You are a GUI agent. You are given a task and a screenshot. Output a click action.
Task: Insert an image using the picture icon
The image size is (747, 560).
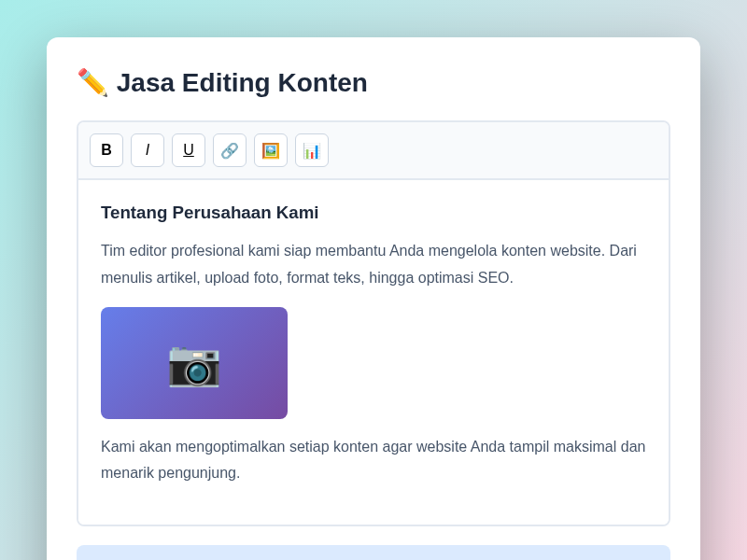click(x=271, y=150)
